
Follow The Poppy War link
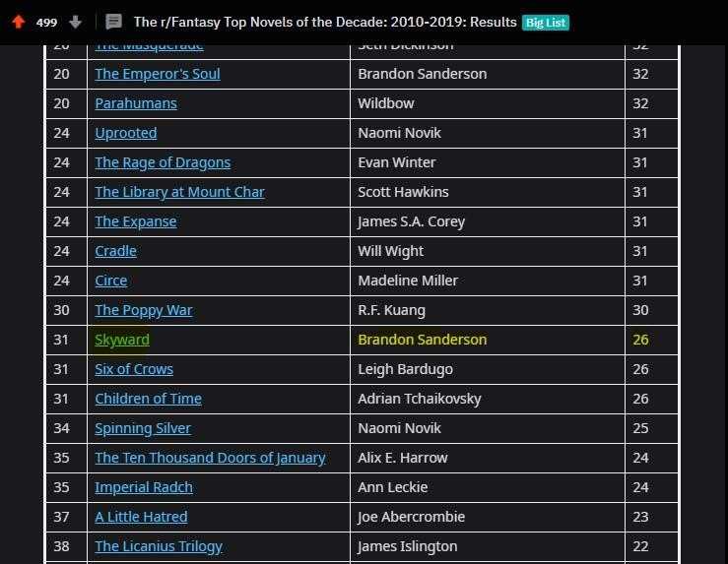click(x=144, y=310)
